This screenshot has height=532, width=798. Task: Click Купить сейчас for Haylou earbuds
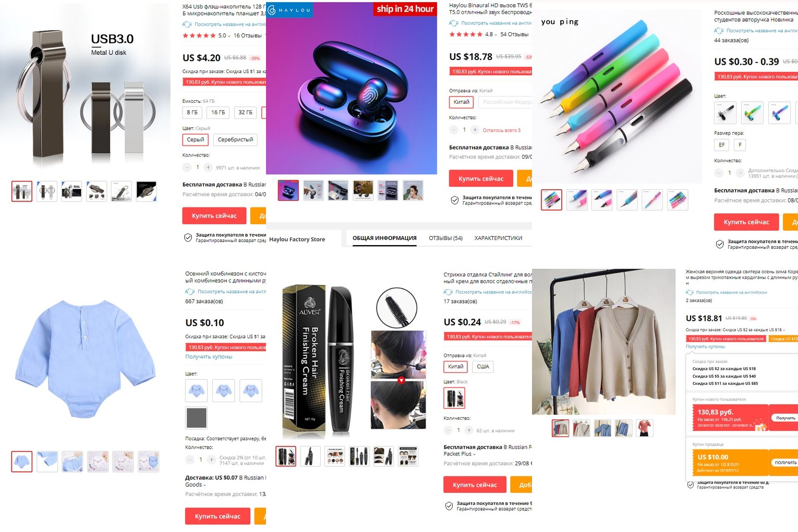coord(481,179)
